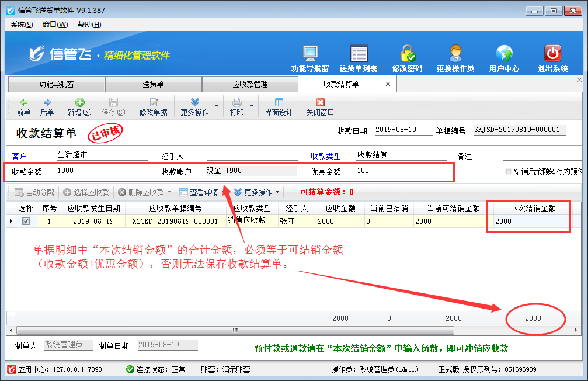Expand toolbar 更多操作 dropdown arrow

(217, 106)
